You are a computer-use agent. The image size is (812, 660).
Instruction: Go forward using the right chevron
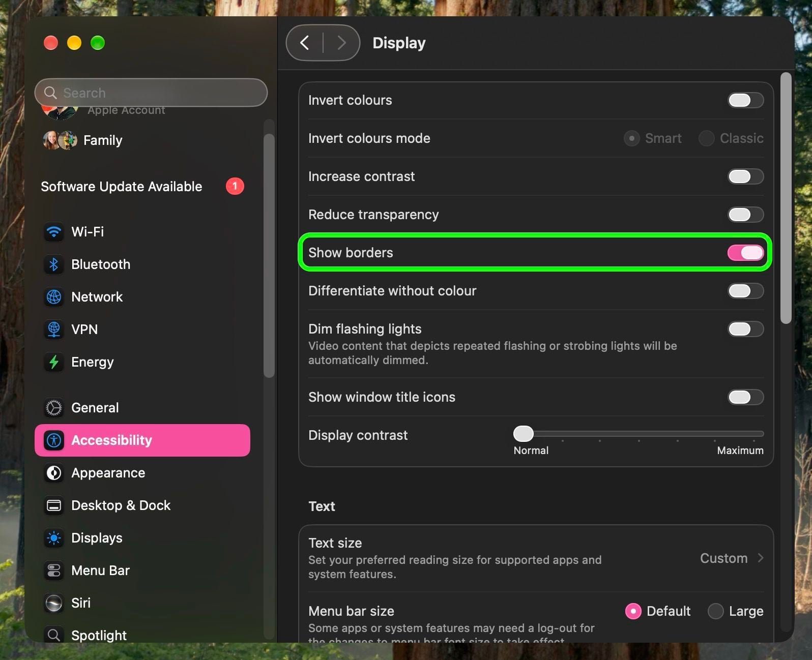341,43
